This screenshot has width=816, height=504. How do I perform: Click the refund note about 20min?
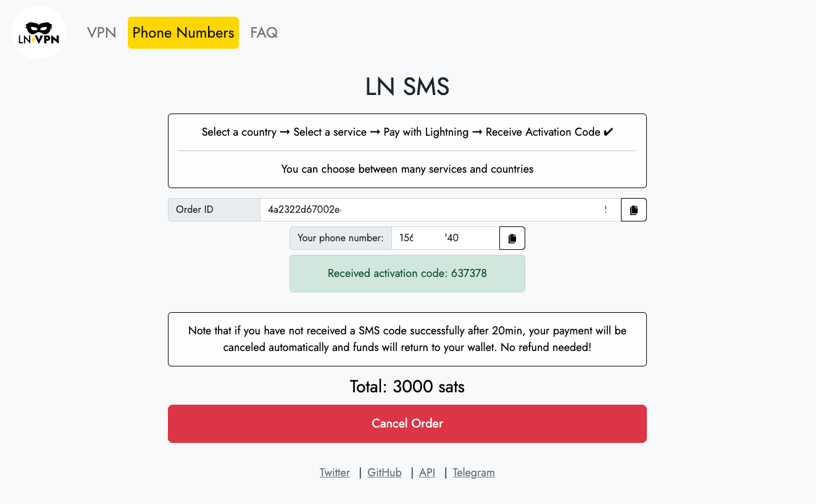(x=407, y=339)
